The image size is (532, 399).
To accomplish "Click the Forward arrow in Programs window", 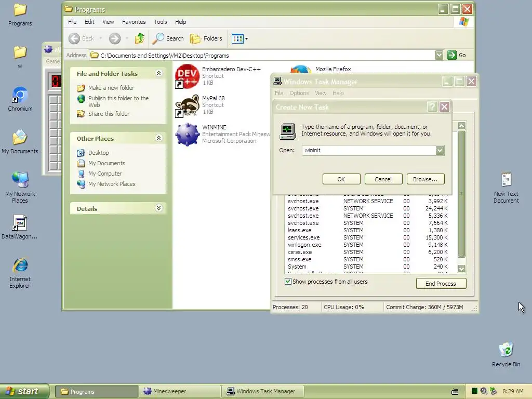I will point(115,38).
